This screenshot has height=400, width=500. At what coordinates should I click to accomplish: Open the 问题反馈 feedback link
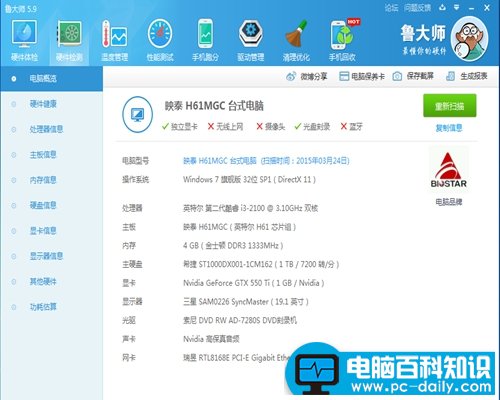(x=417, y=8)
